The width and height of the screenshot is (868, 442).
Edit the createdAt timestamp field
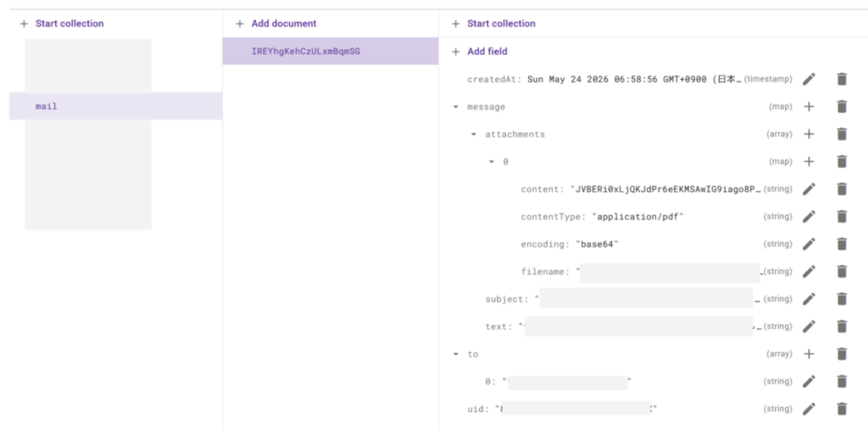809,79
